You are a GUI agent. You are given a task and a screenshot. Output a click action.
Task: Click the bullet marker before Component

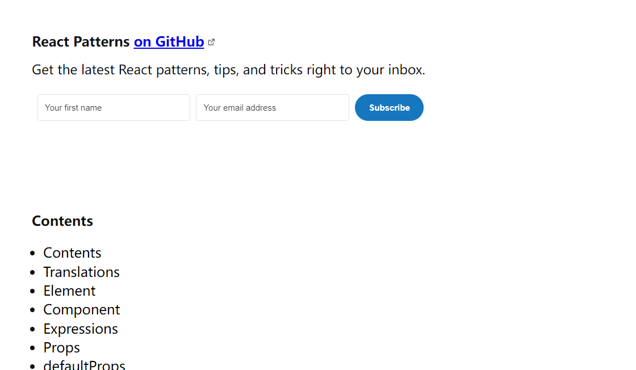pyautogui.click(x=33, y=310)
